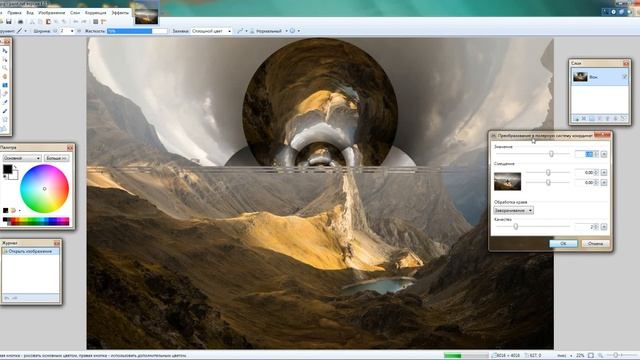
Task: Toggle the pixel grid icon
Action: pyautogui.click(x=96, y=22)
